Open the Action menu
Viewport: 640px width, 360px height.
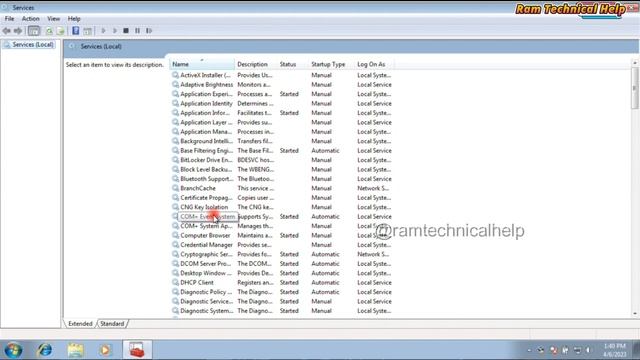31,19
